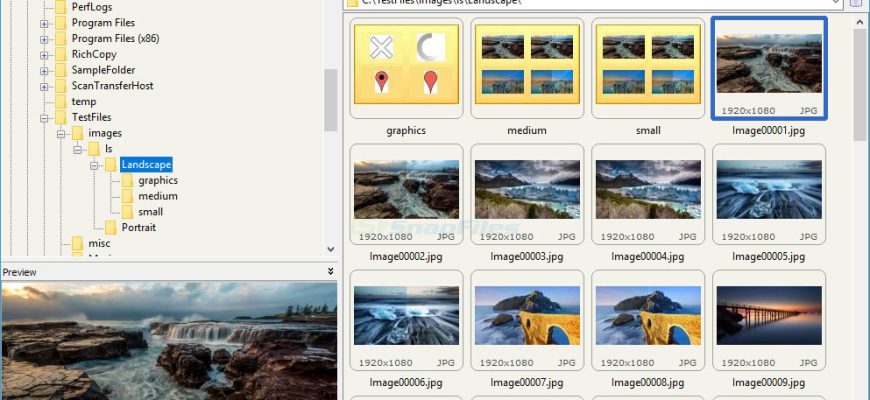
Task: Open the small folder thumbnail
Action: click(648, 68)
